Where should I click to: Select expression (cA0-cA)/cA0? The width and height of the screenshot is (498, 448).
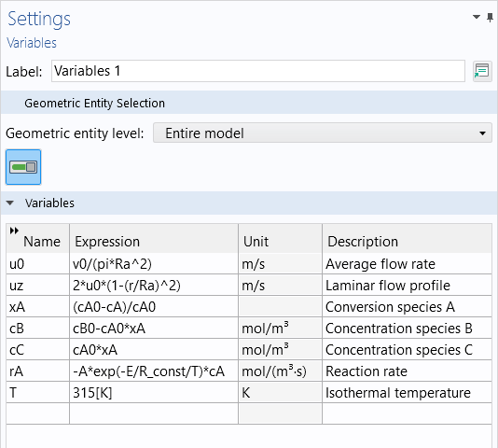[154, 307]
